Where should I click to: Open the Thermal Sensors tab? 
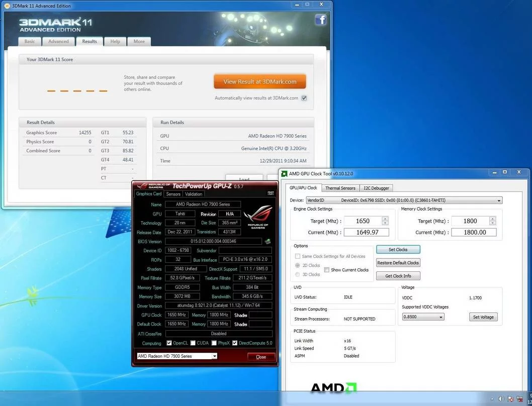pyautogui.click(x=340, y=188)
